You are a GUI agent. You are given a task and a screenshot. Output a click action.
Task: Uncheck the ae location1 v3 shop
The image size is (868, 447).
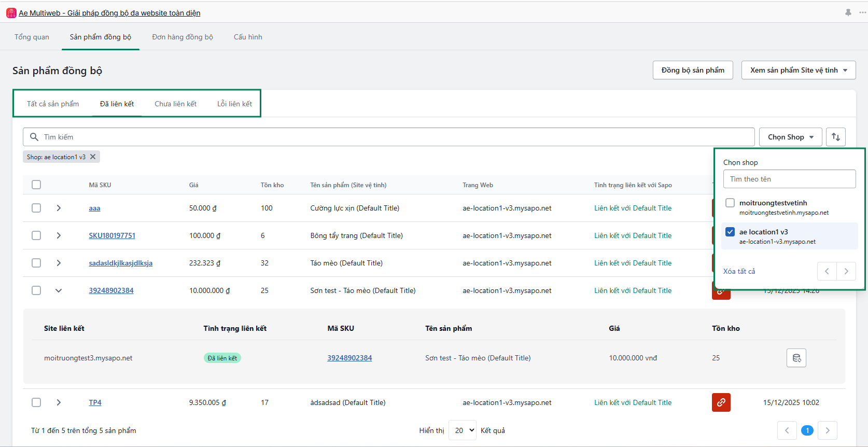(x=730, y=232)
